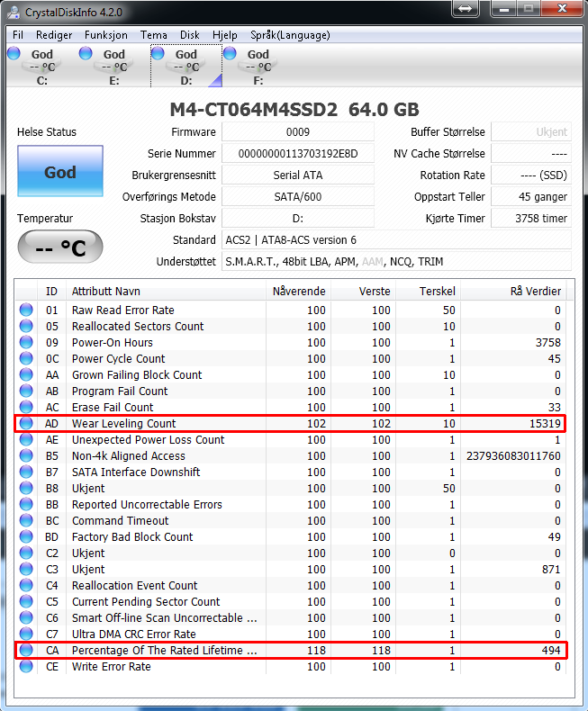Click status orb for SATA Interface Downshift
588x711 pixels.
(26, 472)
